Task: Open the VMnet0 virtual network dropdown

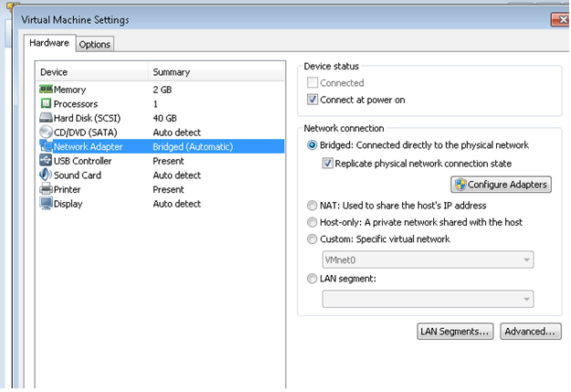Action: point(428,260)
